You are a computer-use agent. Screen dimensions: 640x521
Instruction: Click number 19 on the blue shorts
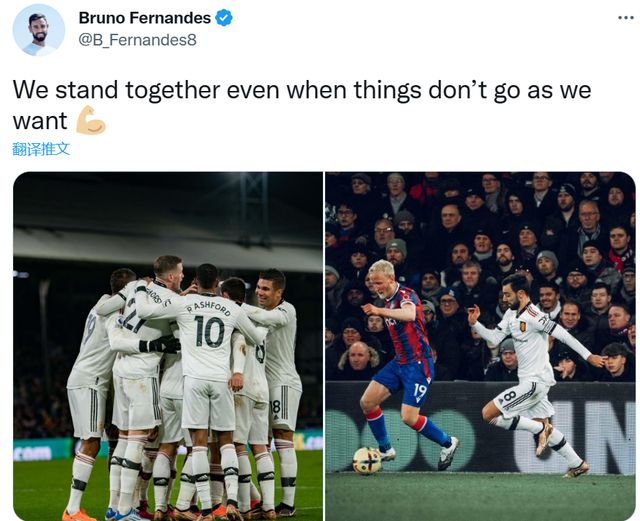[420, 392]
